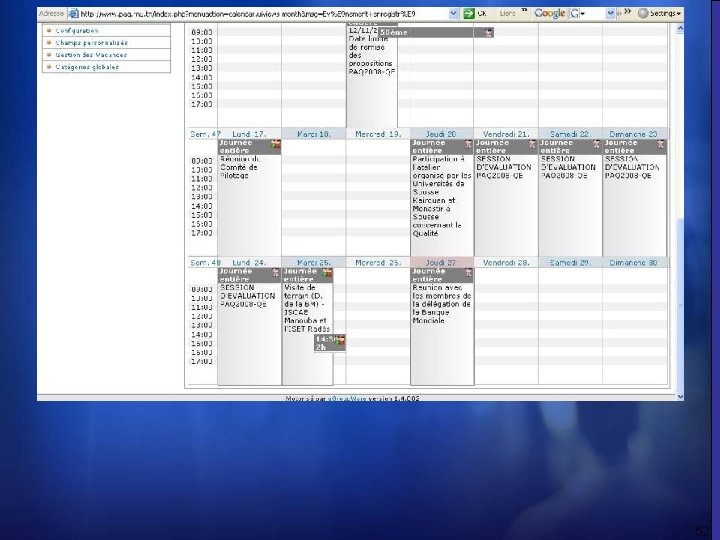Open the Mercredi 19 day header

(378, 134)
